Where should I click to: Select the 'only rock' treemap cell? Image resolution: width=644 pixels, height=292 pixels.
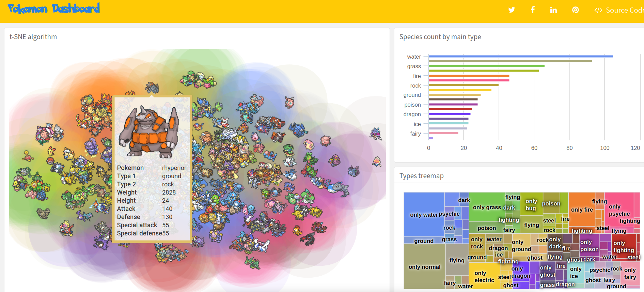477,243
